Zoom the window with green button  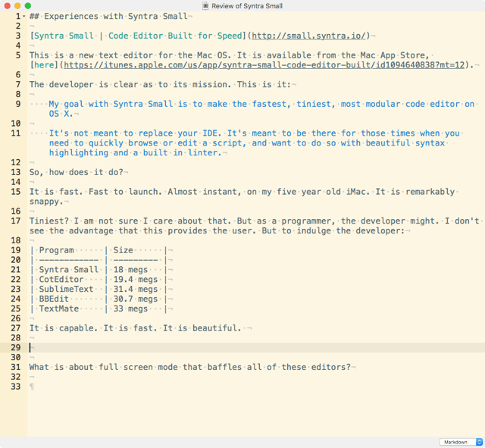tap(28, 5)
